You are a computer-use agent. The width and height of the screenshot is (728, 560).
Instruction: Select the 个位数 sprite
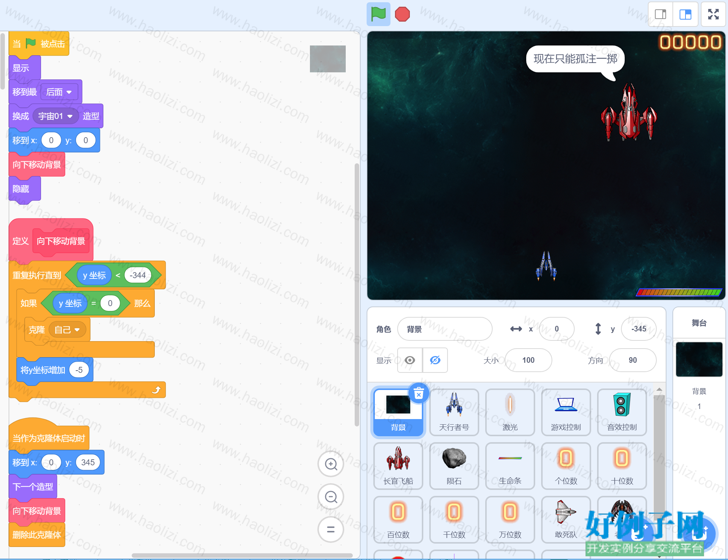click(566, 466)
